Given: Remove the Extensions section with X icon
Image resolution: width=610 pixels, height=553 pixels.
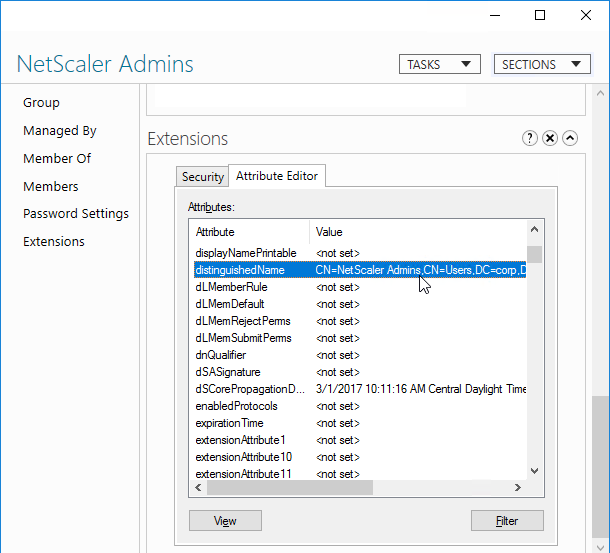Looking at the screenshot, I should pyautogui.click(x=550, y=138).
